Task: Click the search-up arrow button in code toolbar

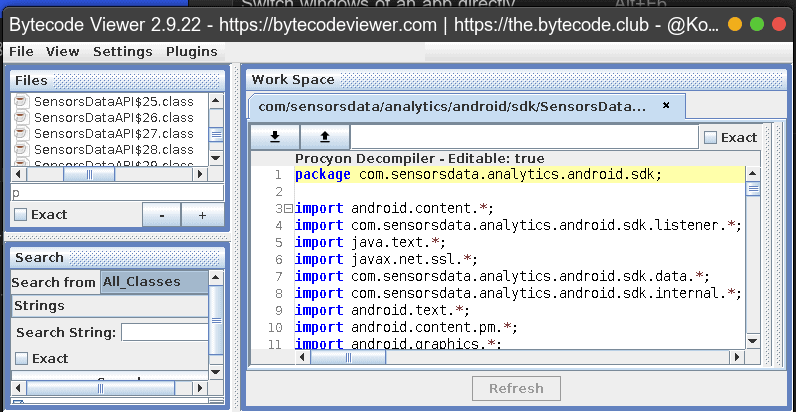Action: 325,137
